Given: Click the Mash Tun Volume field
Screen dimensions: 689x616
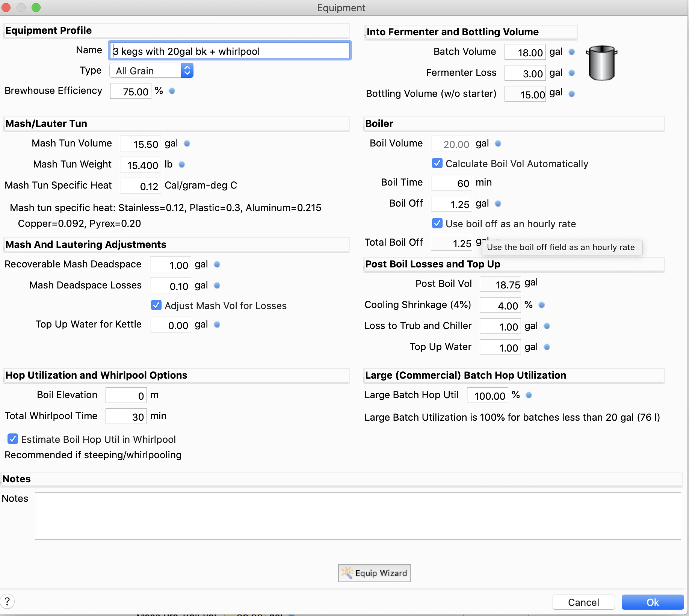Looking at the screenshot, I should [141, 144].
